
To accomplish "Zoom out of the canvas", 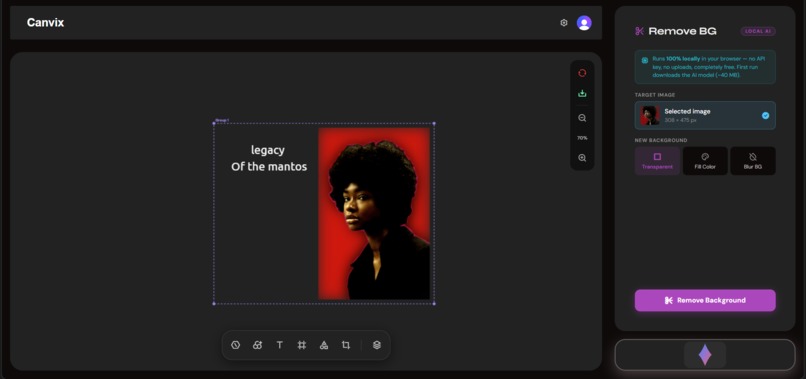I will tap(582, 118).
